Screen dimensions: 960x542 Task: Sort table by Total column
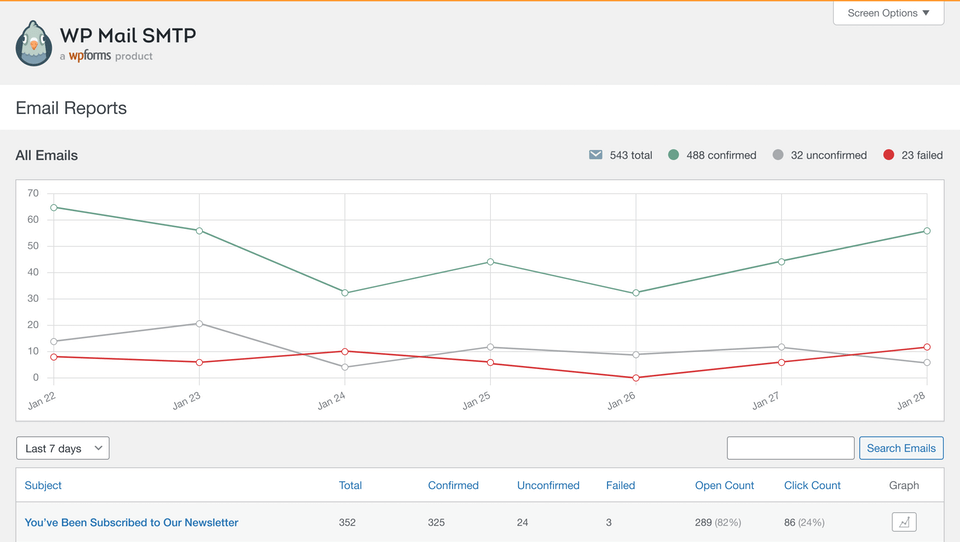(350, 486)
